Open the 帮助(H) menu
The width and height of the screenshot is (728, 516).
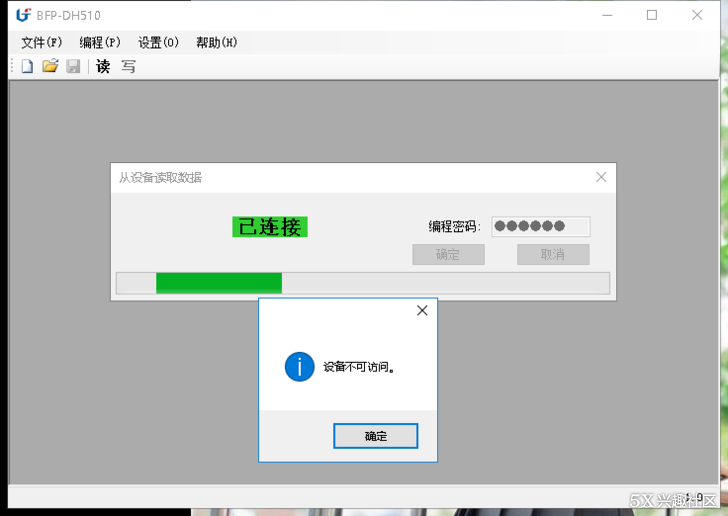(x=217, y=43)
